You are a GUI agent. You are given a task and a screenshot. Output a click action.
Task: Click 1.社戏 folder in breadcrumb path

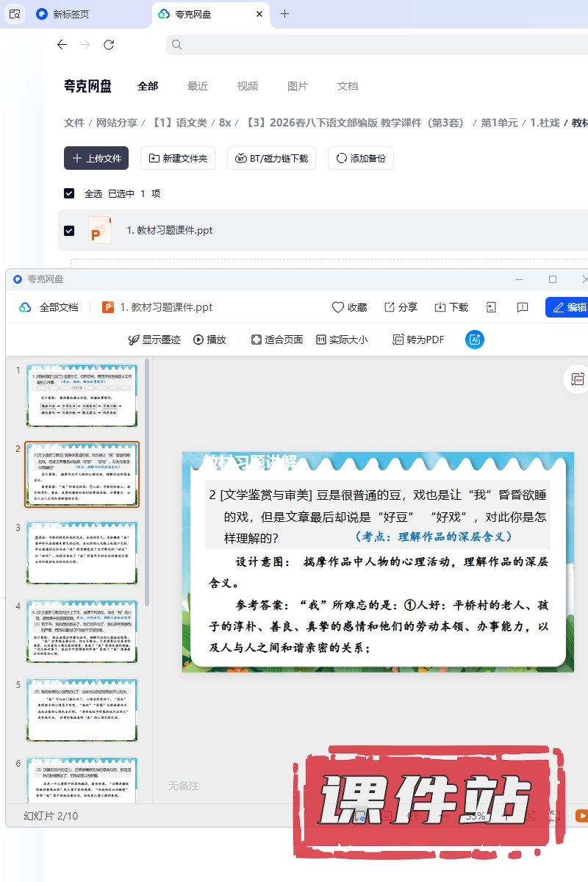(545, 123)
